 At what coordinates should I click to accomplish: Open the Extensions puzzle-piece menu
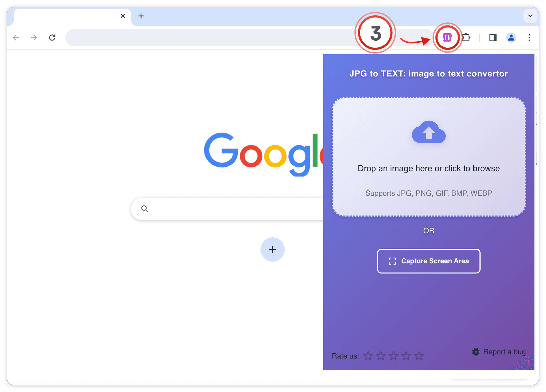point(466,38)
